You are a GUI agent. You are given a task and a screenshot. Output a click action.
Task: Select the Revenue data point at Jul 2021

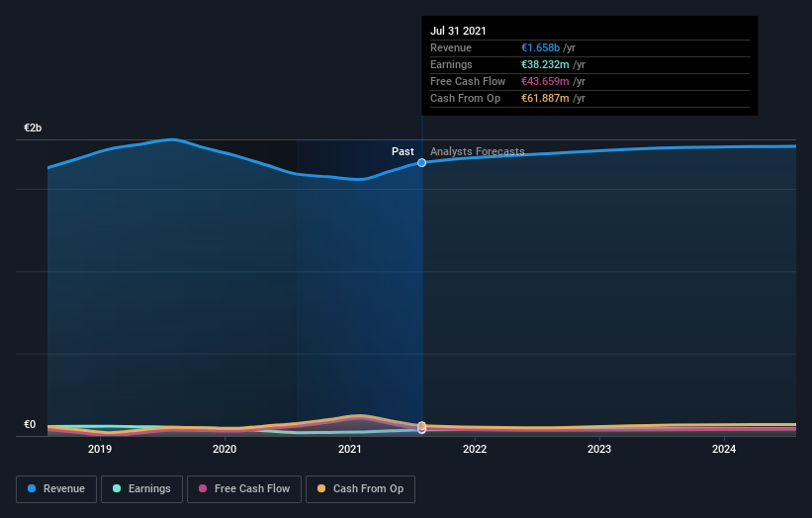[421, 162]
